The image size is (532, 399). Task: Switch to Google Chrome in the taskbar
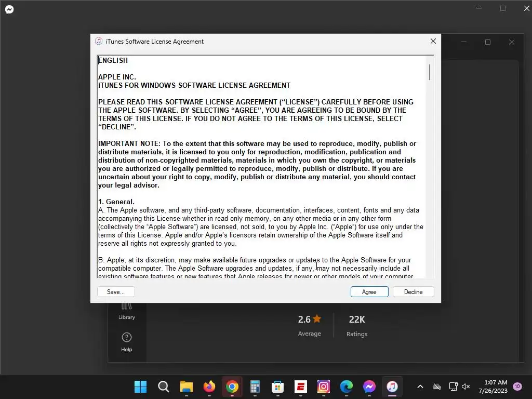coord(232,387)
